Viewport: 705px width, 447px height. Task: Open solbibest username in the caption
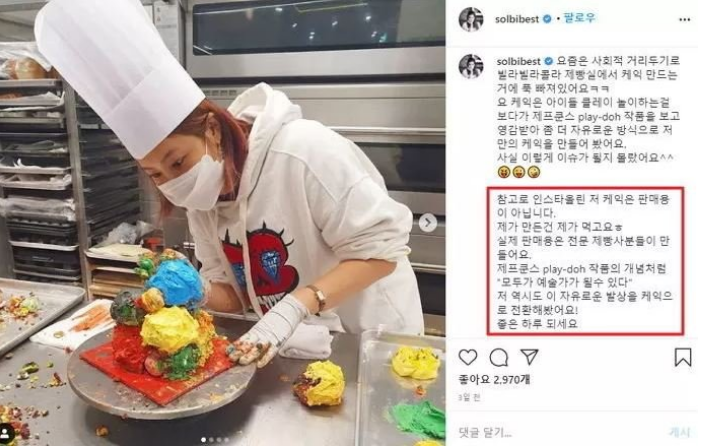[518, 61]
